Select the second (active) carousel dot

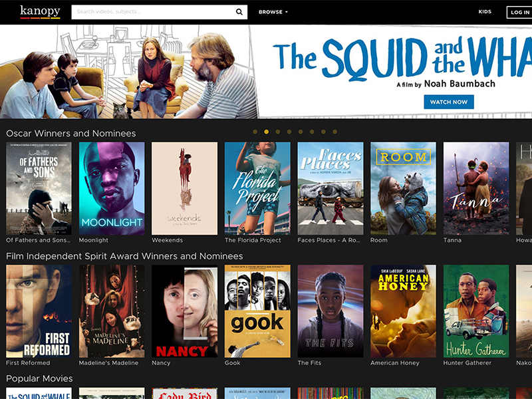(267, 132)
